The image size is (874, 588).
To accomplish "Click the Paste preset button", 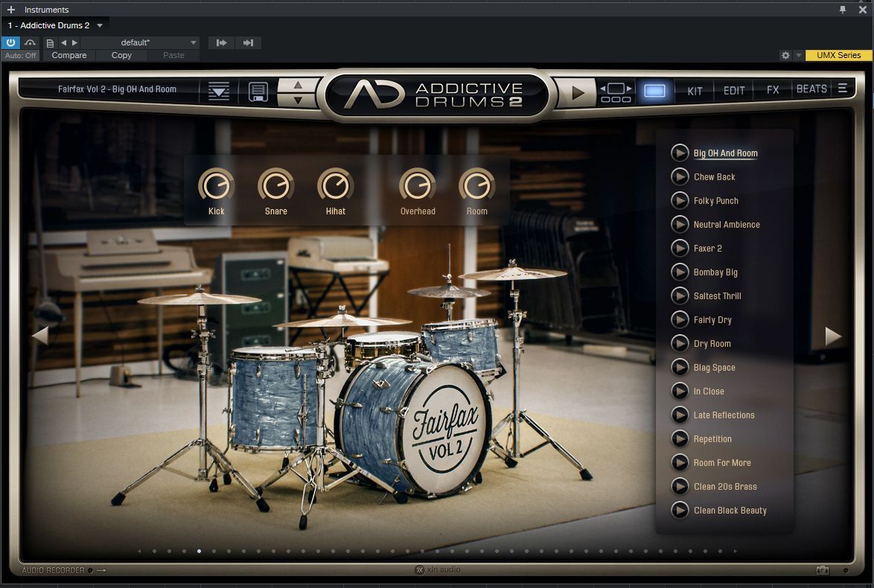I will 173,55.
